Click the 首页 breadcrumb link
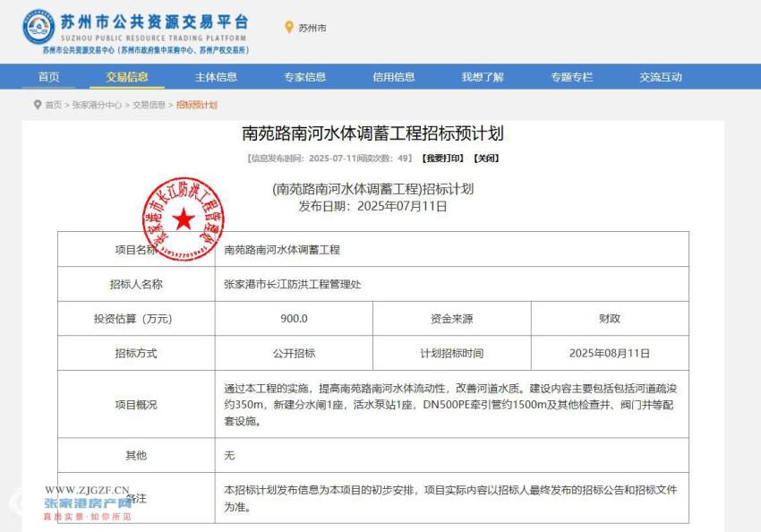 tap(54, 105)
